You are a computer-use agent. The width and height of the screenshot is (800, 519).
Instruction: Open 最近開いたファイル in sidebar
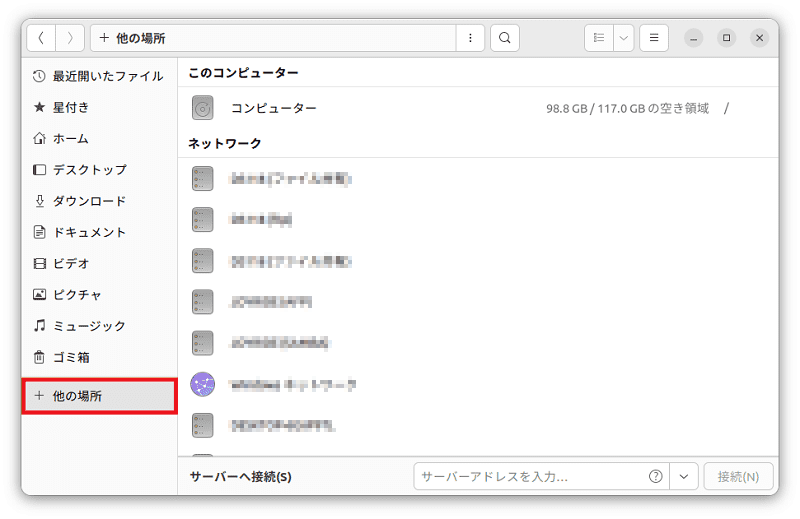click(x=99, y=77)
